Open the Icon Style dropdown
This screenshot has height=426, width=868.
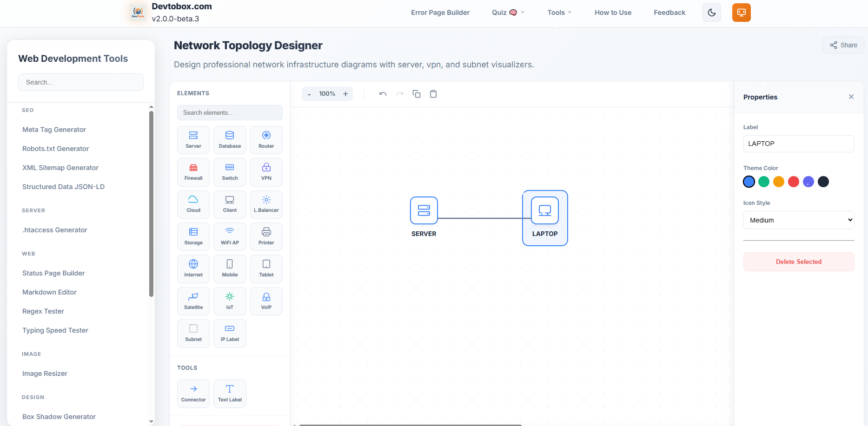pos(798,220)
